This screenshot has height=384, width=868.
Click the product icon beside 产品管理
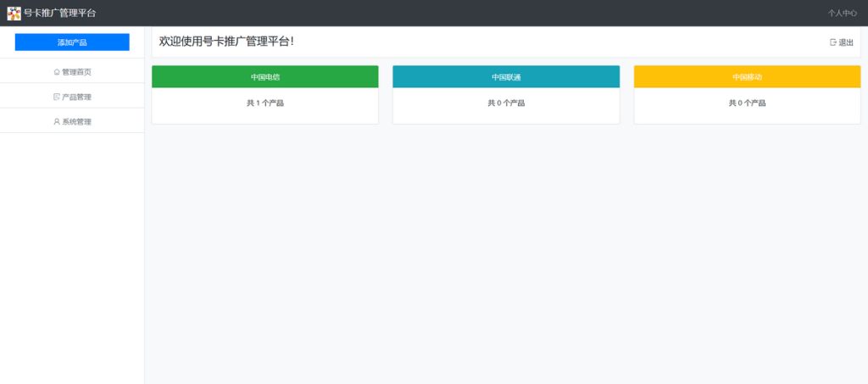[57, 97]
